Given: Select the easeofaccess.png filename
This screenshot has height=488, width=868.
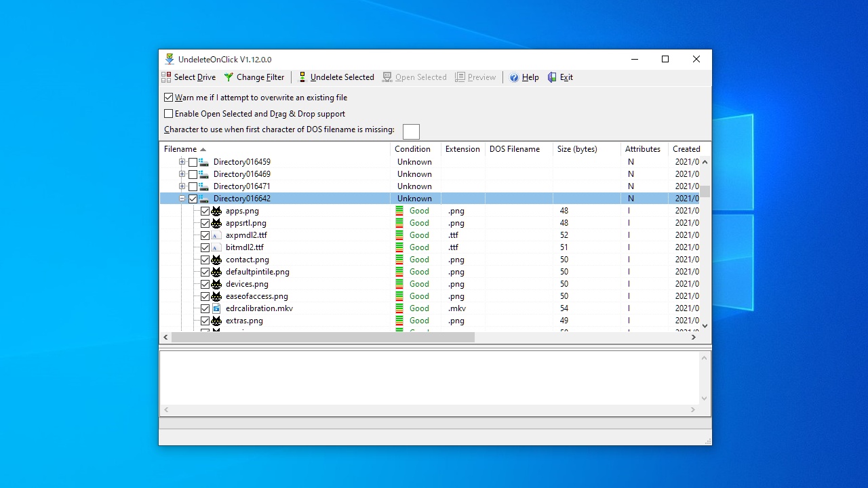Looking at the screenshot, I should (x=257, y=296).
